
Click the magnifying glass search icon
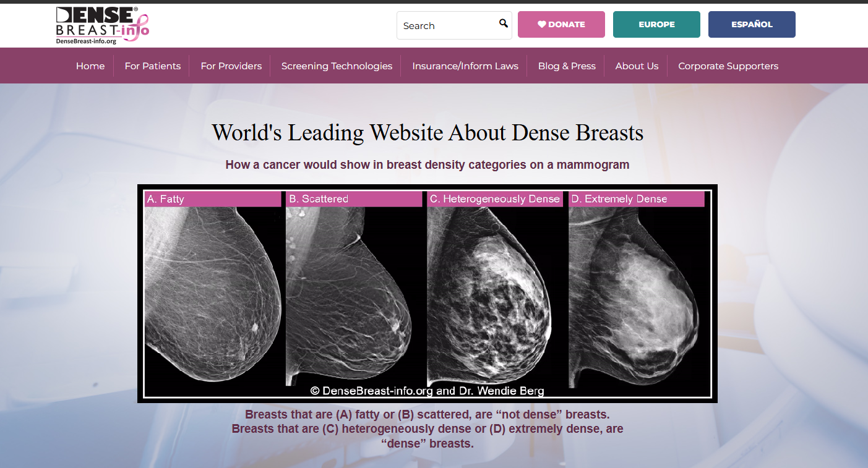tap(503, 24)
